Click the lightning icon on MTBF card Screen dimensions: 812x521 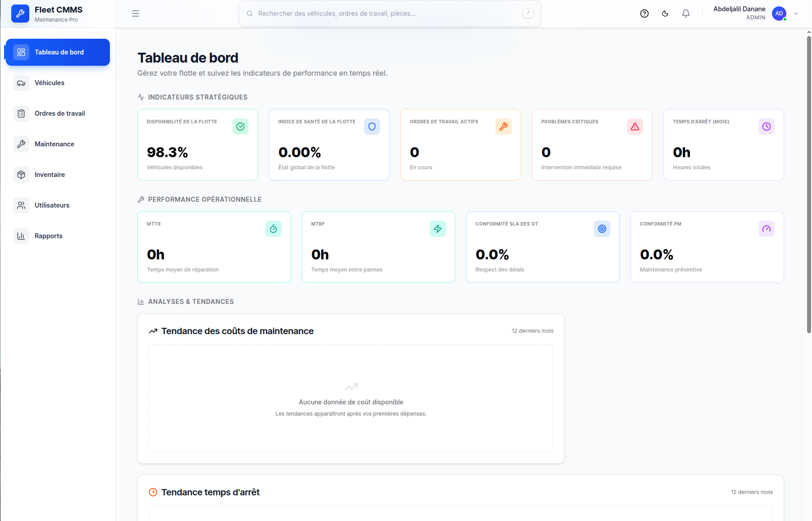438,229
